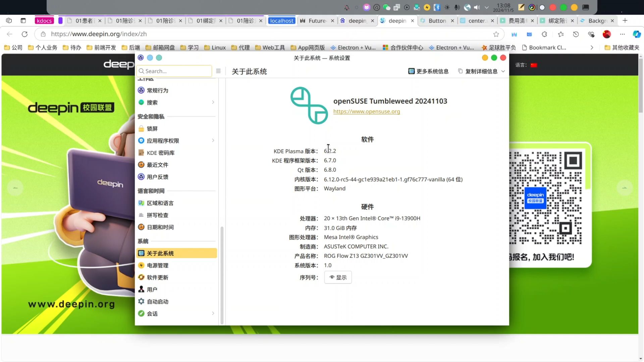Switch to the center tab
644x362 pixels.
(x=477, y=21)
